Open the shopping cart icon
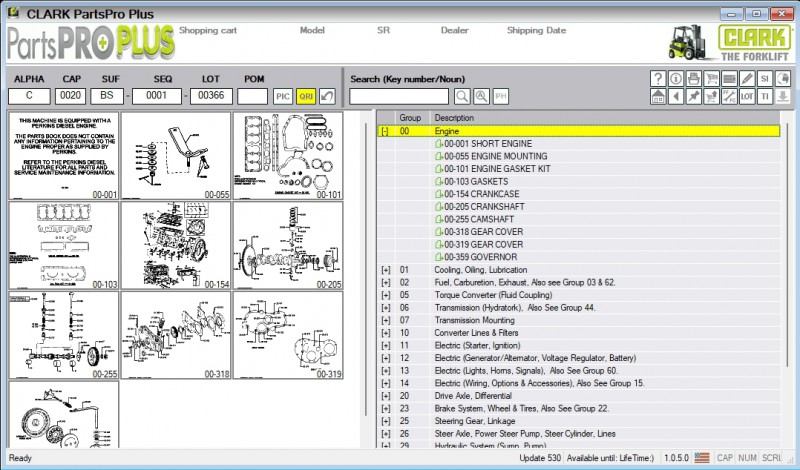Screen dimensions: 800x470 (x=712, y=78)
